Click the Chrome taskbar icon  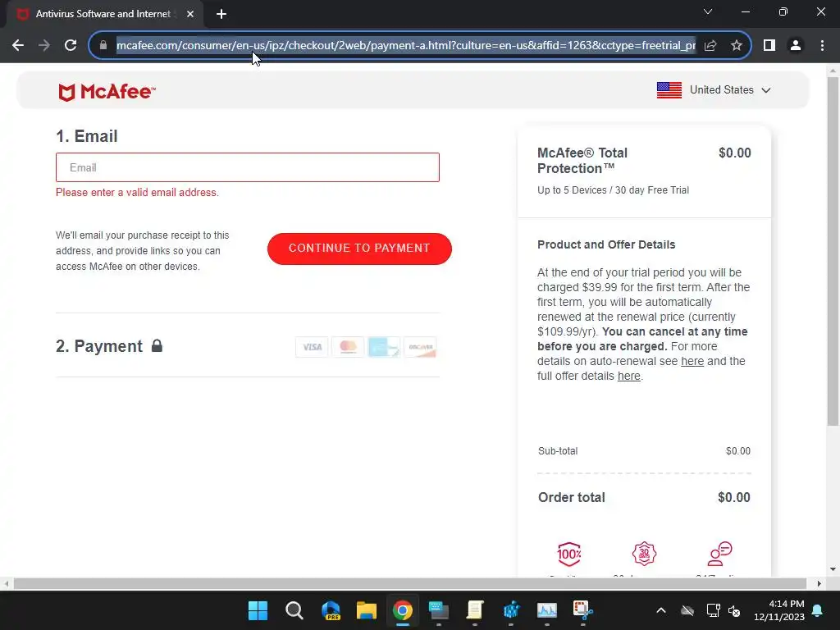click(x=403, y=610)
